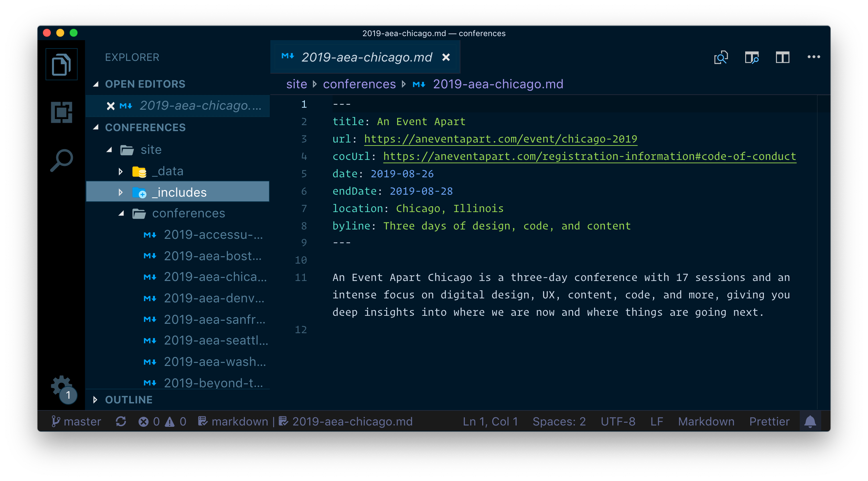Image resolution: width=868 pixels, height=481 pixels.
Task: Select the _data folder icon
Action: point(139,172)
